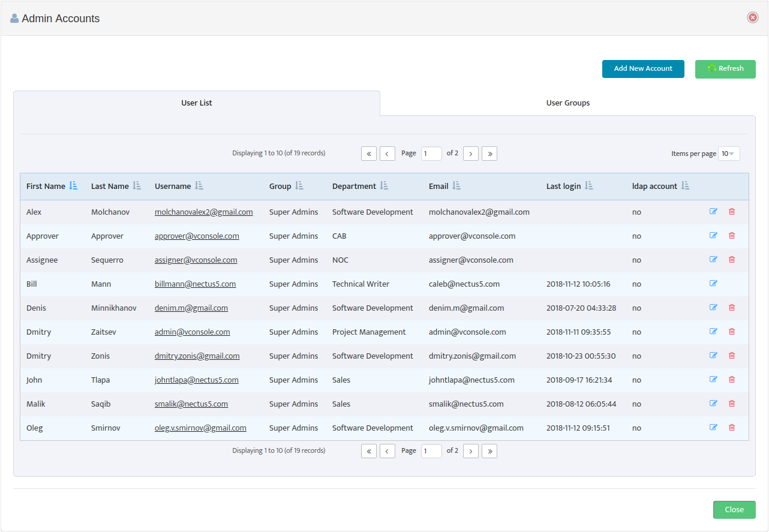769x532 pixels.
Task: Delete the Approver account row
Action: (x=731, y=236)
